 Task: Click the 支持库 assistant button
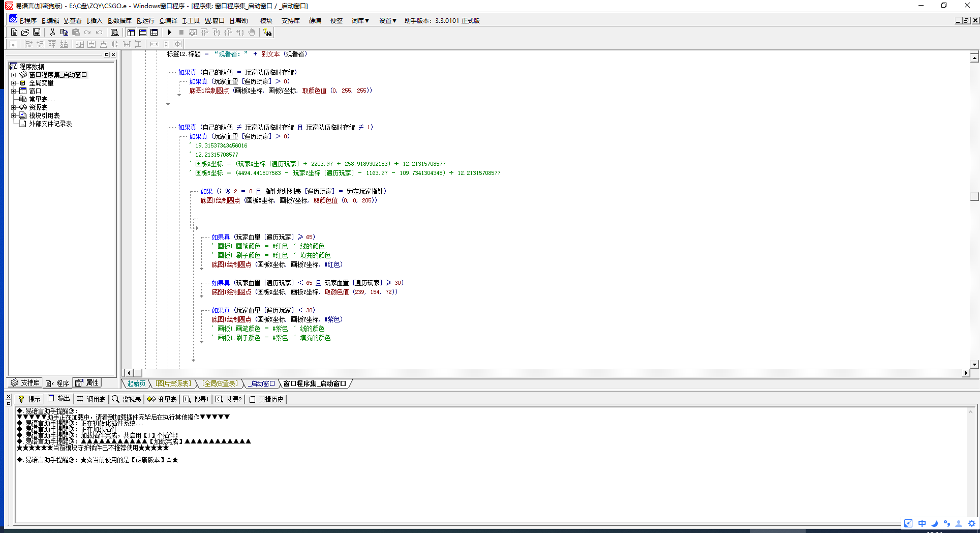(290, 20)
